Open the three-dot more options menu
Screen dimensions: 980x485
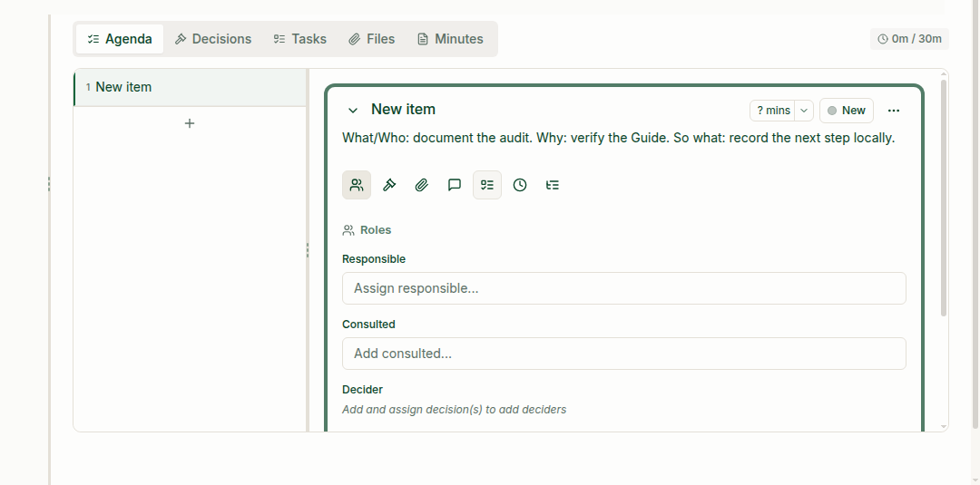(x=894, y=111)
